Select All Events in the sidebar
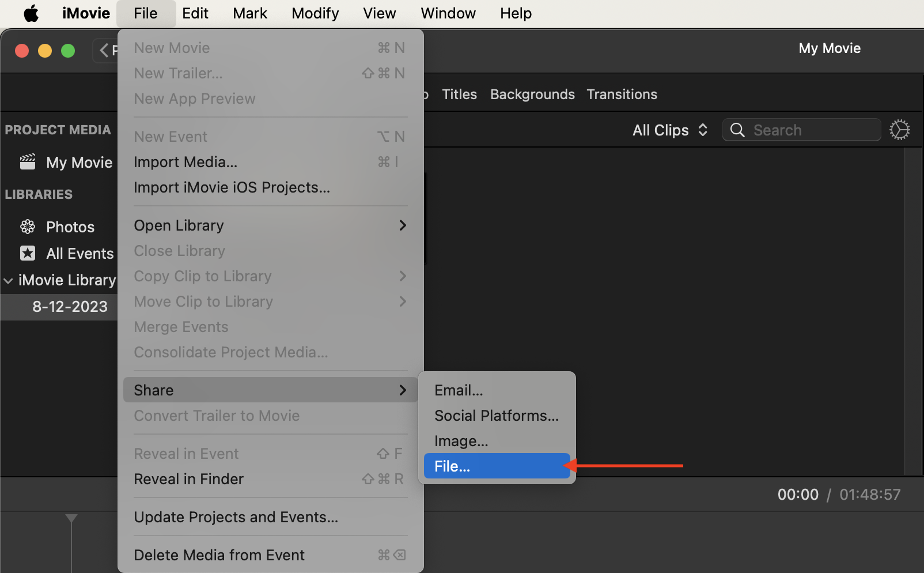This screenshot has width=924, height=573. [x=79, y=253]
